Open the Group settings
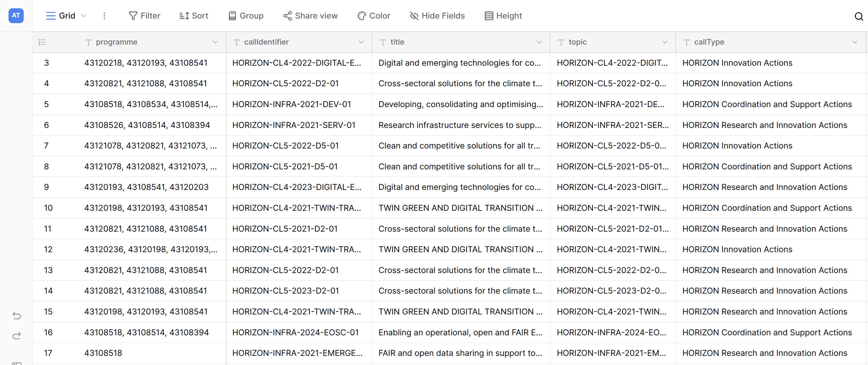This screenshot has height=365, width=868. 246,16
